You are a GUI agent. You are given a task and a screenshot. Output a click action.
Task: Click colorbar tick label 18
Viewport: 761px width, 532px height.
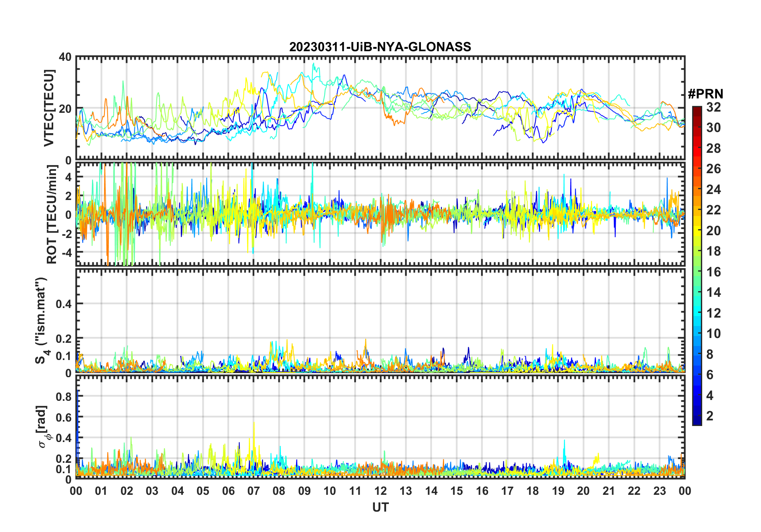tap(713, 251)
